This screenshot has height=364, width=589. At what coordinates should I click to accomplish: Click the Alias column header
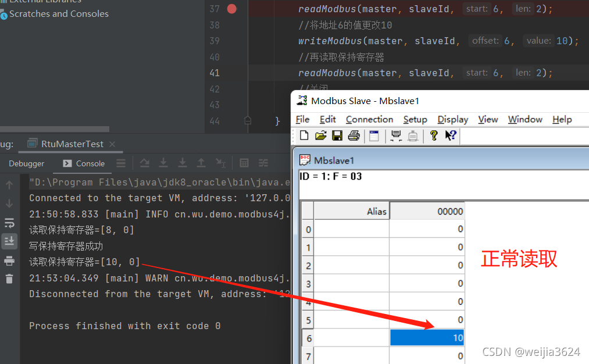pos(352,212)
